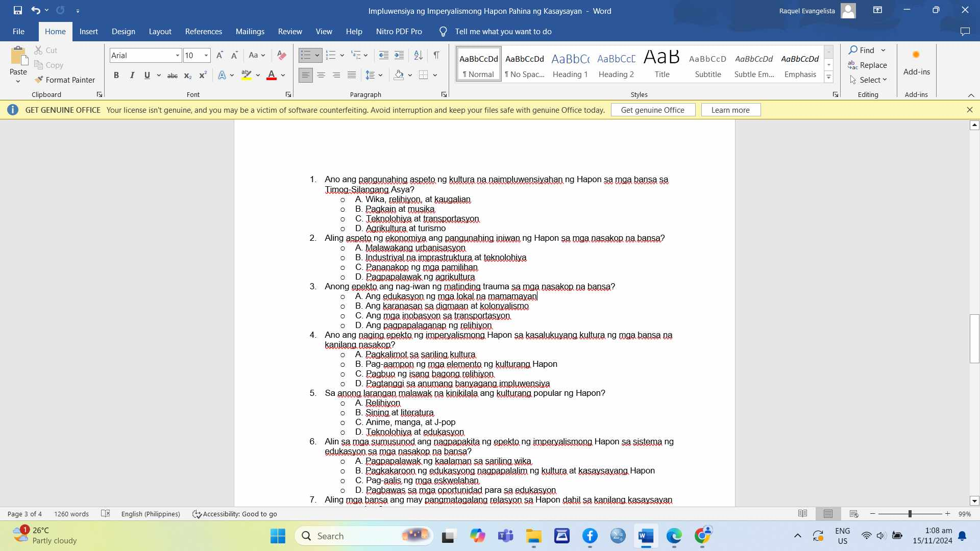Center the paragraph text

321,76
